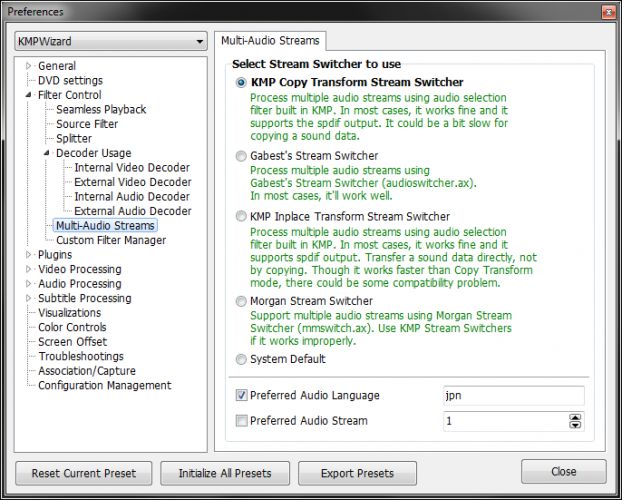The width and height of the screenshot is (622, 500).
Task: Close the Preferences dialog with Close button
Action: (x=564, y=471)
